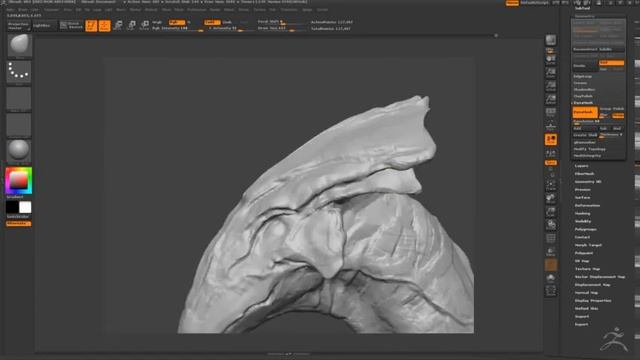Click the Xpose icon in right shelf

[551, 291]
